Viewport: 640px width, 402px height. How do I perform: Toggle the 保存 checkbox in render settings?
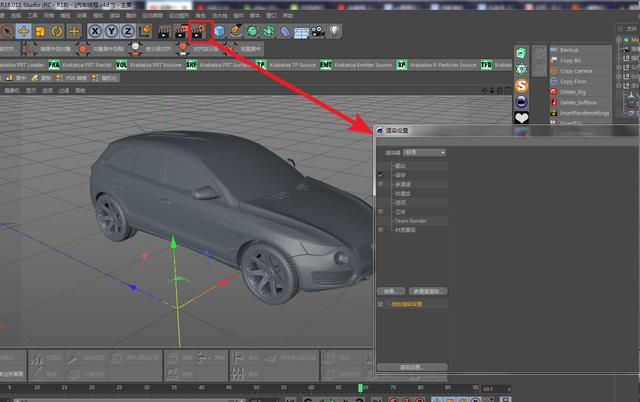(x=381, y=175)
